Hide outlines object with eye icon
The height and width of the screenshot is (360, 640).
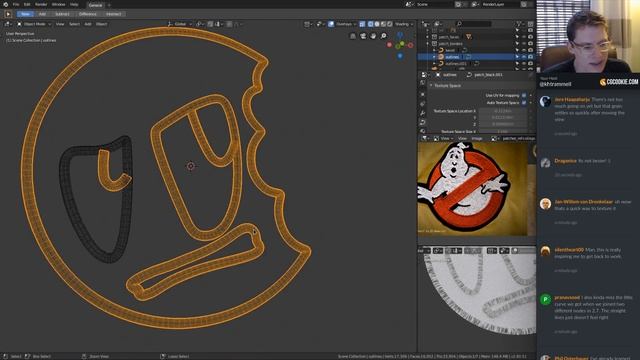point(524,57)
